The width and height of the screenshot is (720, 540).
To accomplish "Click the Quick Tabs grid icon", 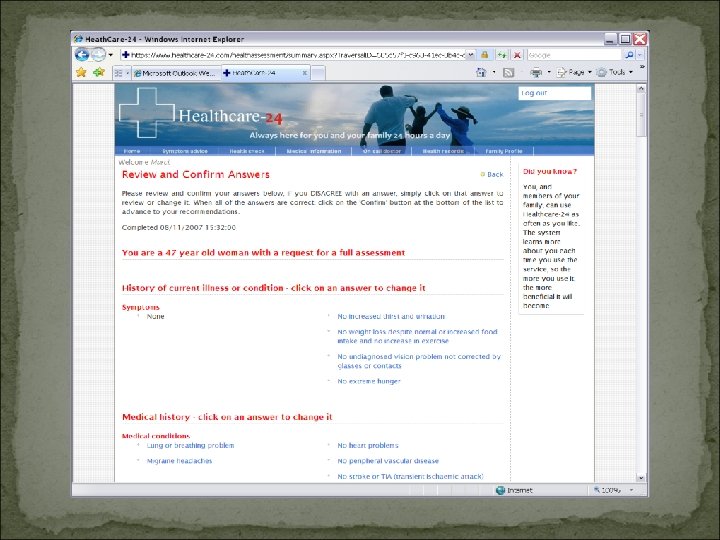I will click(118, 73).
